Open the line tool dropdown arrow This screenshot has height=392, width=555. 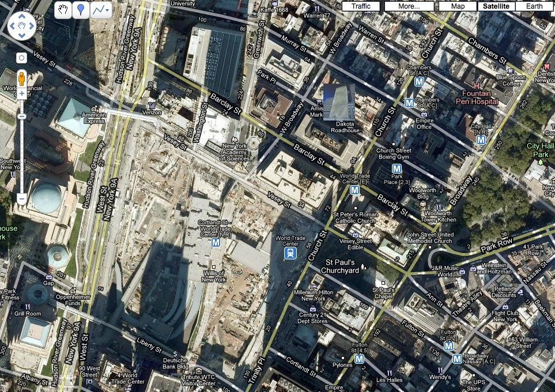[x=107, y=10]
